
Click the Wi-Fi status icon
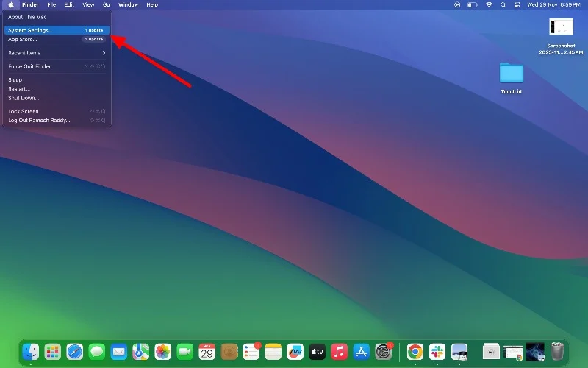coord(490,4)
